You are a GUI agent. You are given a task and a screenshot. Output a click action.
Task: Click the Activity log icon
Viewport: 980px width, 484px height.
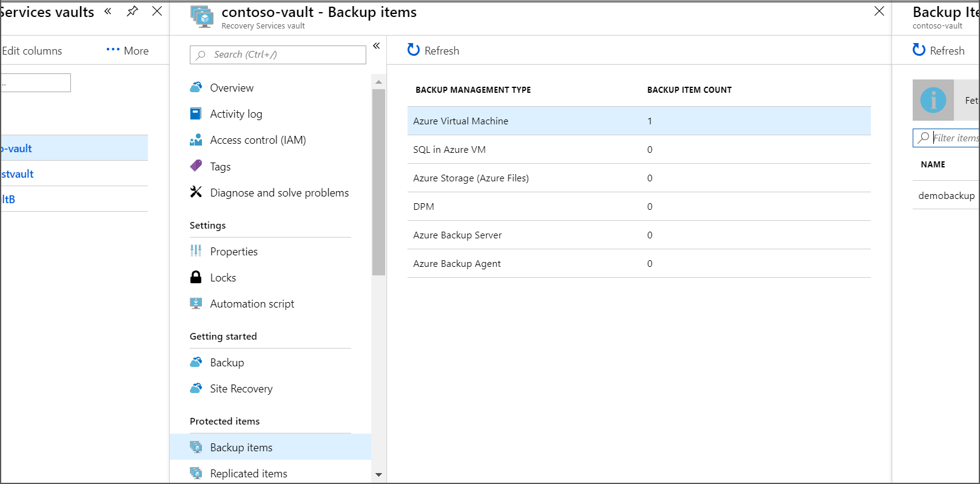(x=196, y=113)
